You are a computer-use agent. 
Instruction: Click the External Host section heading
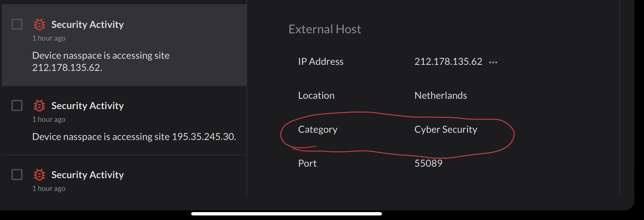325,29
